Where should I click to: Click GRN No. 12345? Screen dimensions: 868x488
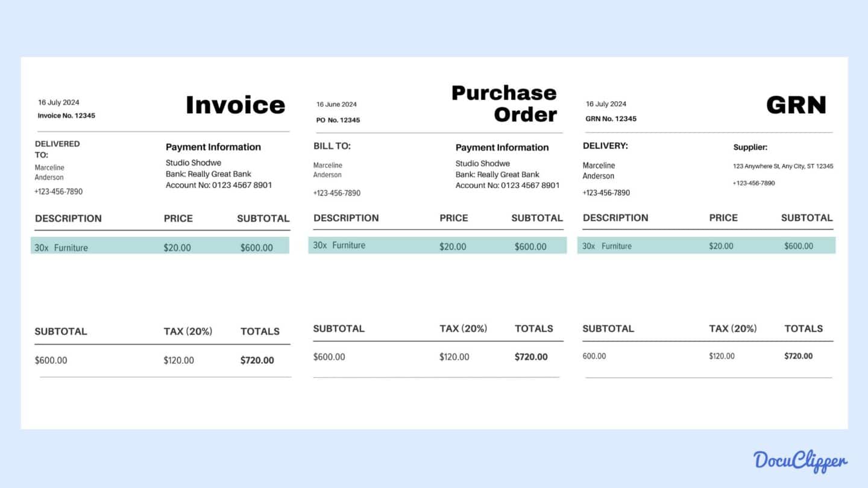[x=612, y=119]
